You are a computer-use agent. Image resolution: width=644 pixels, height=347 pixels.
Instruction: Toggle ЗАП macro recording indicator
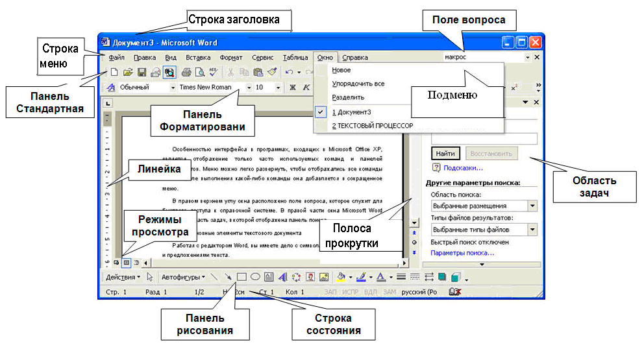(x=330, y=292)
